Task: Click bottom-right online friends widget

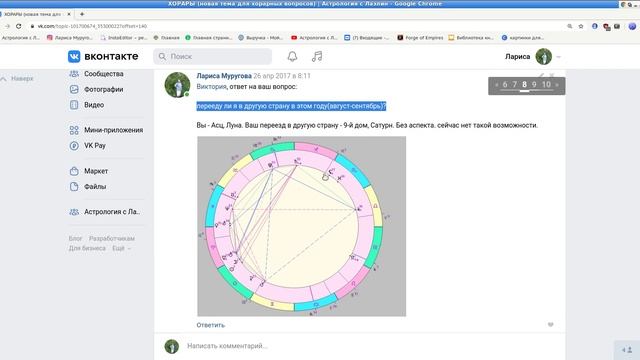Action: click(x=627, y=350)
